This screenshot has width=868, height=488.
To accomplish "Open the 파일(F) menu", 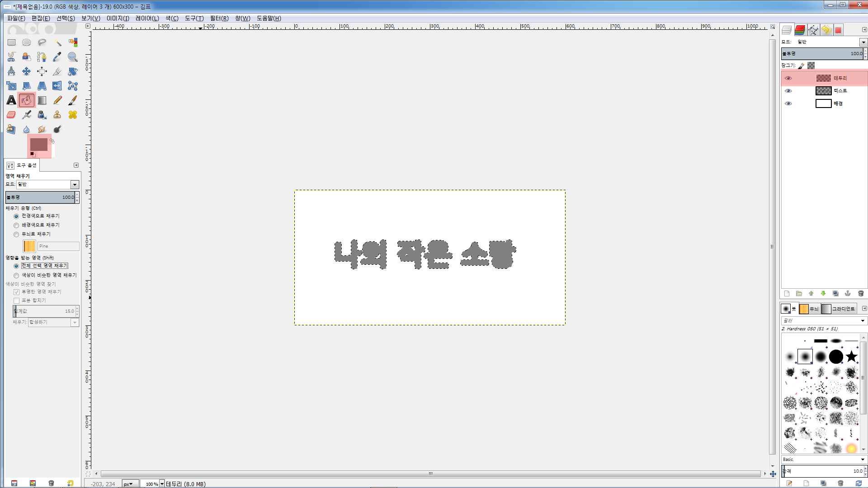I will pos(16,19).
